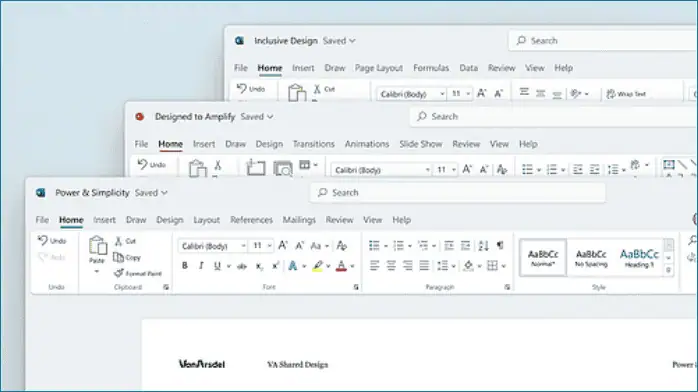Open the font color dropdown arrow

pyautogui.click(x=352, y=267)
